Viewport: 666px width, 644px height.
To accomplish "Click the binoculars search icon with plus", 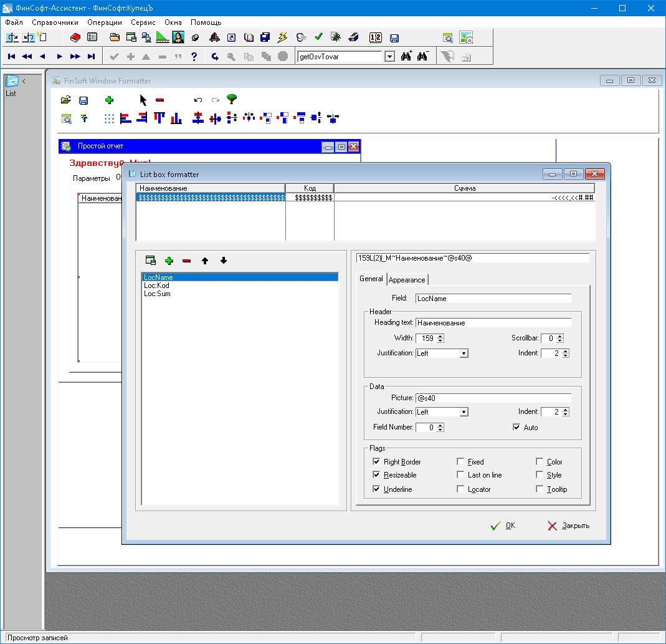I will (x=406, y=56).
